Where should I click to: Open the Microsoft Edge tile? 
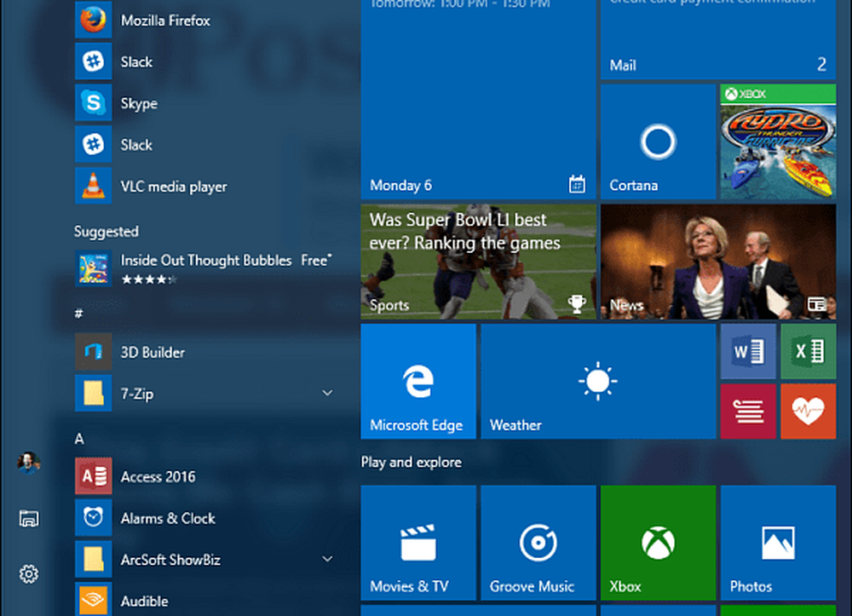[417, 381]
